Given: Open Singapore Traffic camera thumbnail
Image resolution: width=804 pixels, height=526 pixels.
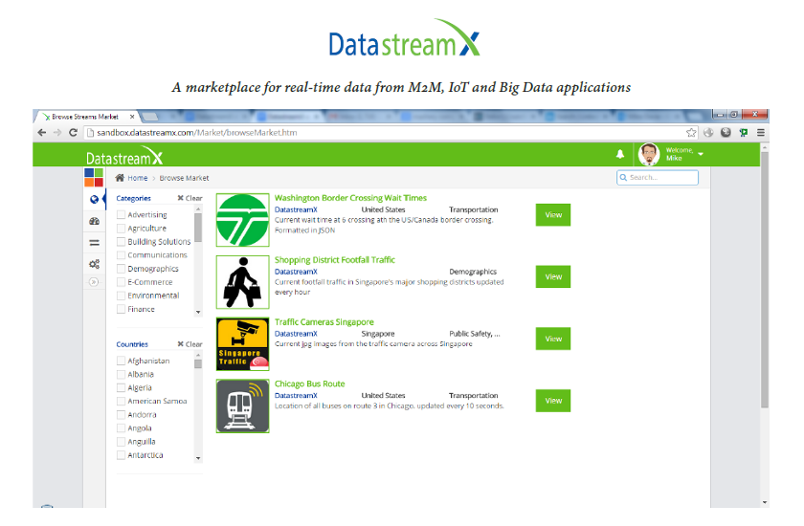Looking at the screenshot, I should (243, 344).
